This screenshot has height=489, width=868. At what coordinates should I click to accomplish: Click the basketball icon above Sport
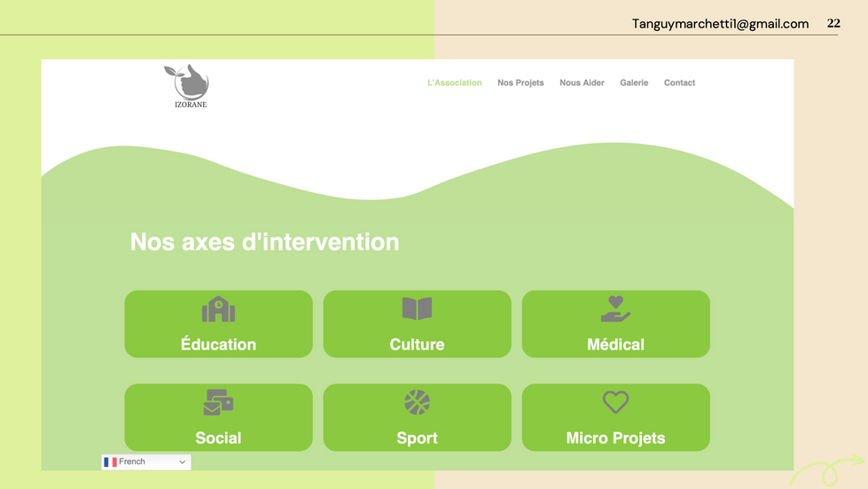coord(417,402)
